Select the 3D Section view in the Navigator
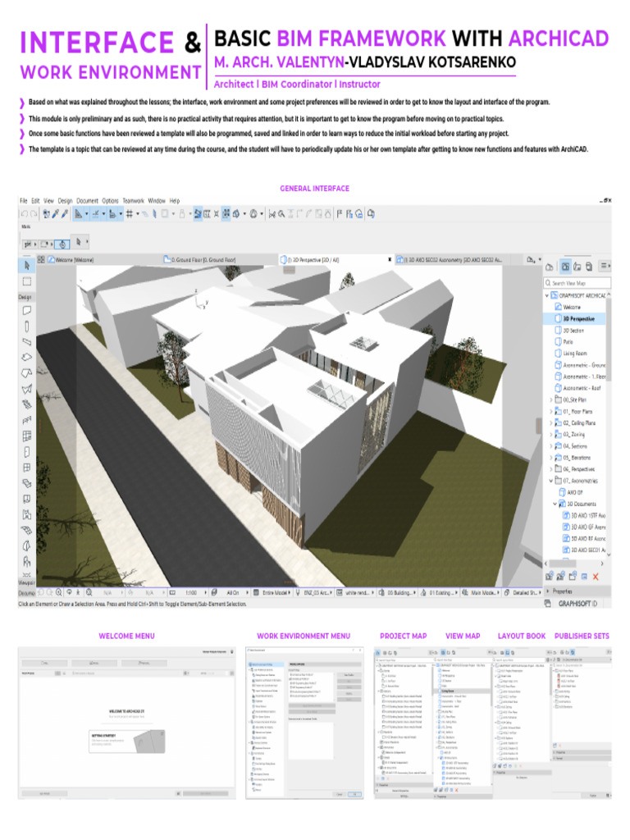This screenshot has height=840, width=630. click(573, 331)
